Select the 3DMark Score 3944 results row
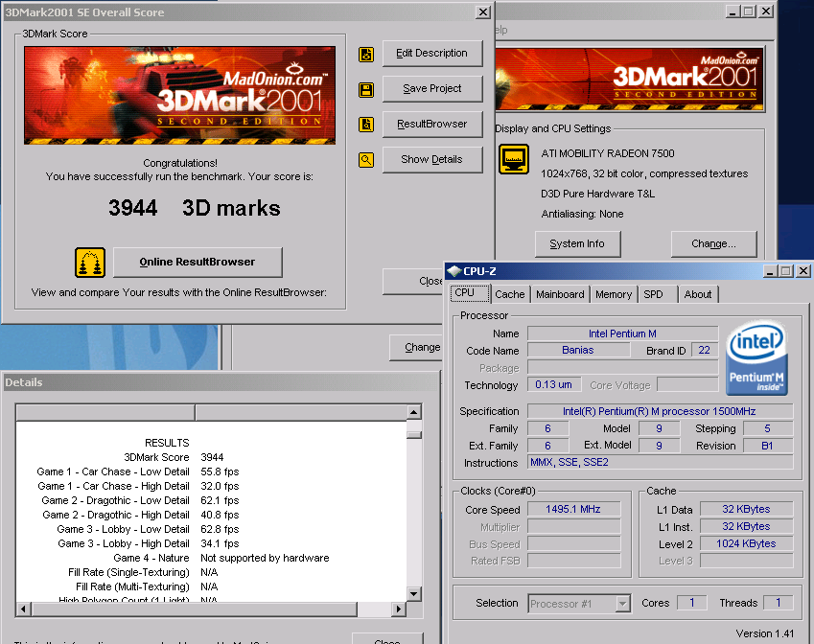The image size is (814, 644). [211, 458]
